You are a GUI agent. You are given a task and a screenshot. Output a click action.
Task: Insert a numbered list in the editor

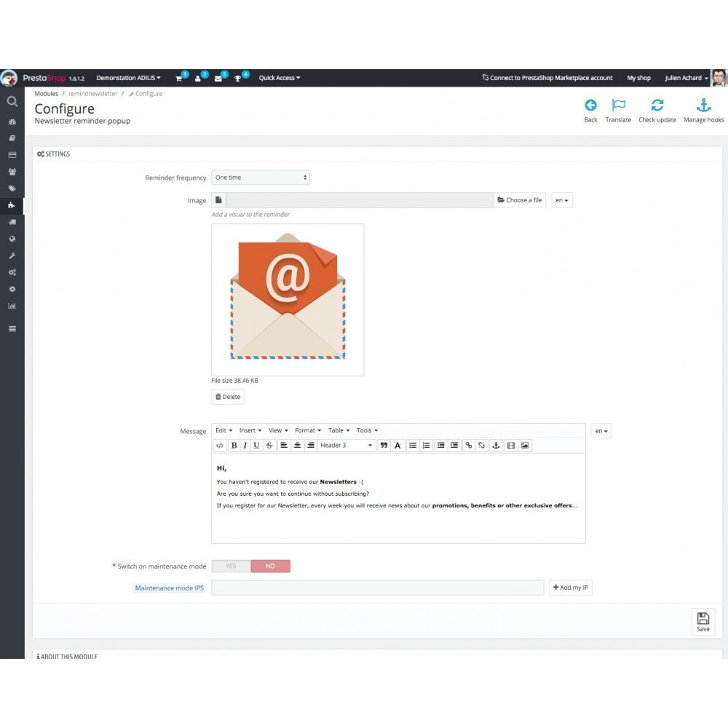click(426, 446)
